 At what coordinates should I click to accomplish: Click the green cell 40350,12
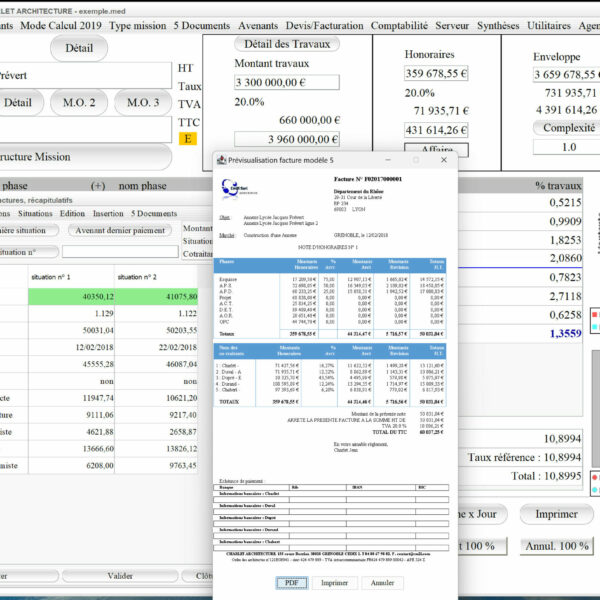(x=71, y=297)
